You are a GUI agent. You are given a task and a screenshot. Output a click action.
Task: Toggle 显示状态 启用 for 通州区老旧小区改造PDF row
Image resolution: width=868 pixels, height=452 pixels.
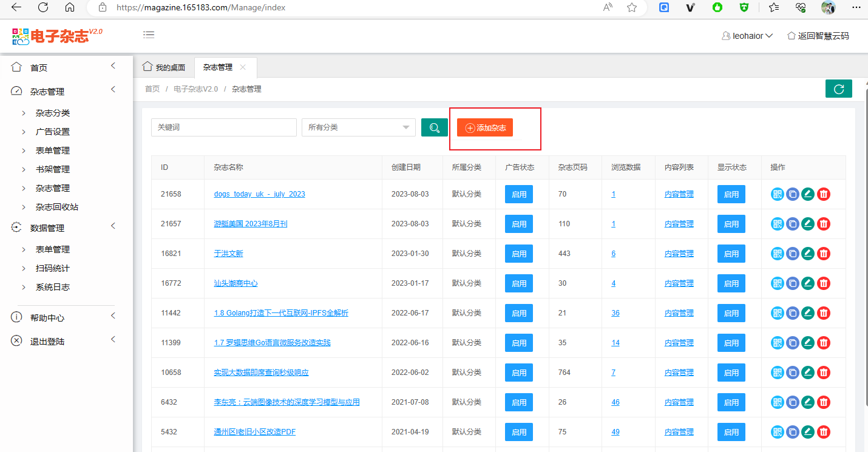731,432
